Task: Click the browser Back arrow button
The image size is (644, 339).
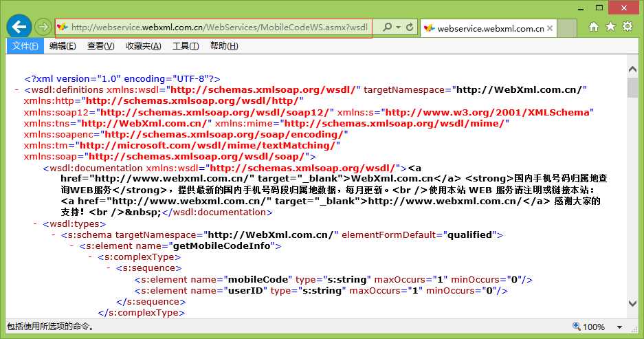Action: click(x=19, y=27)
